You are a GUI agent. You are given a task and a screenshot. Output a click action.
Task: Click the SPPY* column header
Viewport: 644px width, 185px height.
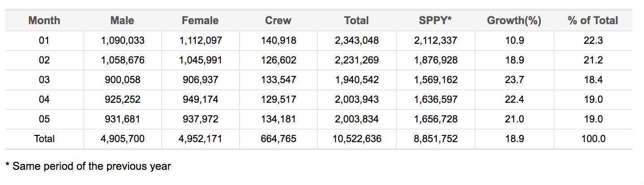click(435, 21)
